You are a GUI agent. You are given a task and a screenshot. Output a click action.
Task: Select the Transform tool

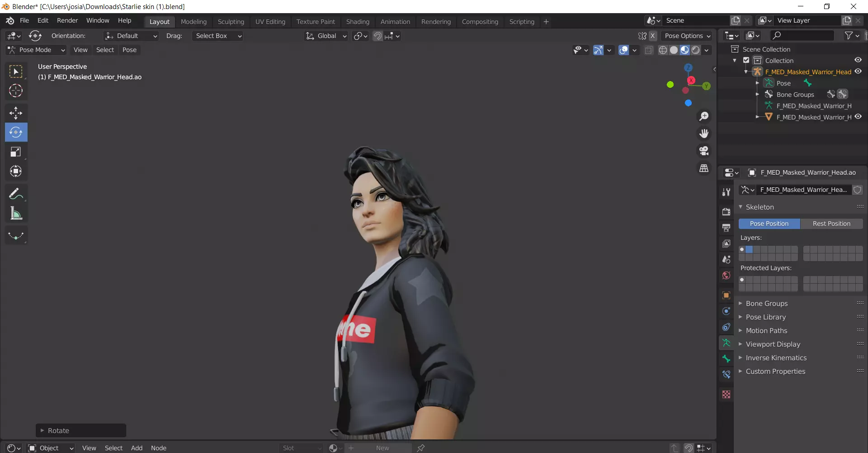coord(16,171)
